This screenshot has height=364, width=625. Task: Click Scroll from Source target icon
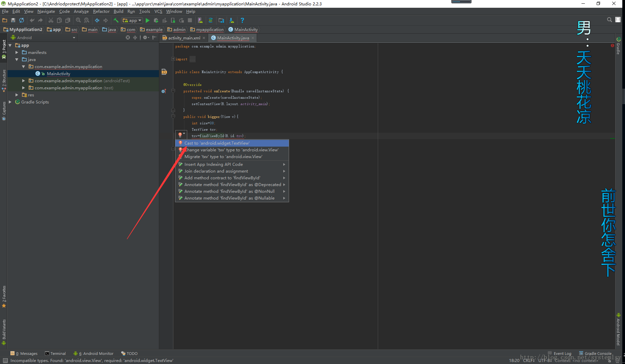click(x=128, y=37)
